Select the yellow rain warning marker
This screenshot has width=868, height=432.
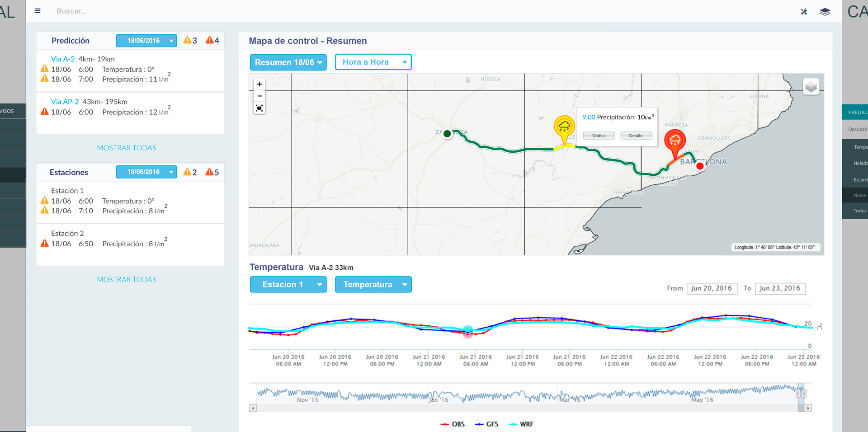point(564,127)
